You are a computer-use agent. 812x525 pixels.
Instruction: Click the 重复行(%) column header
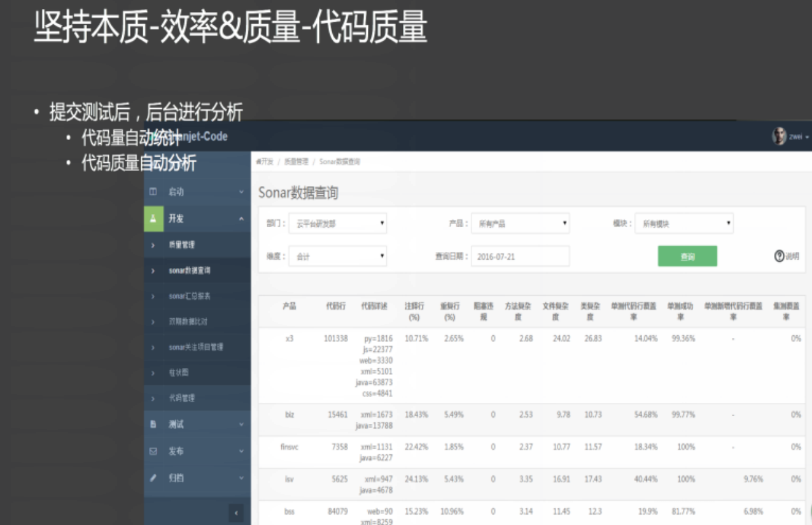[450, 311]
